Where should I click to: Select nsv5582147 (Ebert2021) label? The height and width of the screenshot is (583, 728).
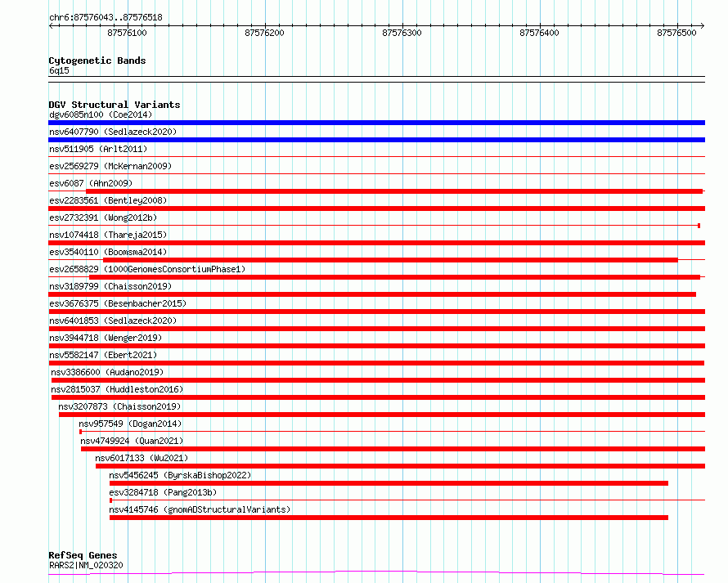(103, 355)
